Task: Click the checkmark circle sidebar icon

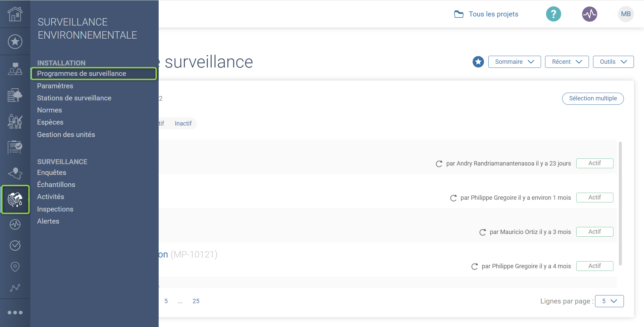Action: pyautogui.click(x=15, y=245)
